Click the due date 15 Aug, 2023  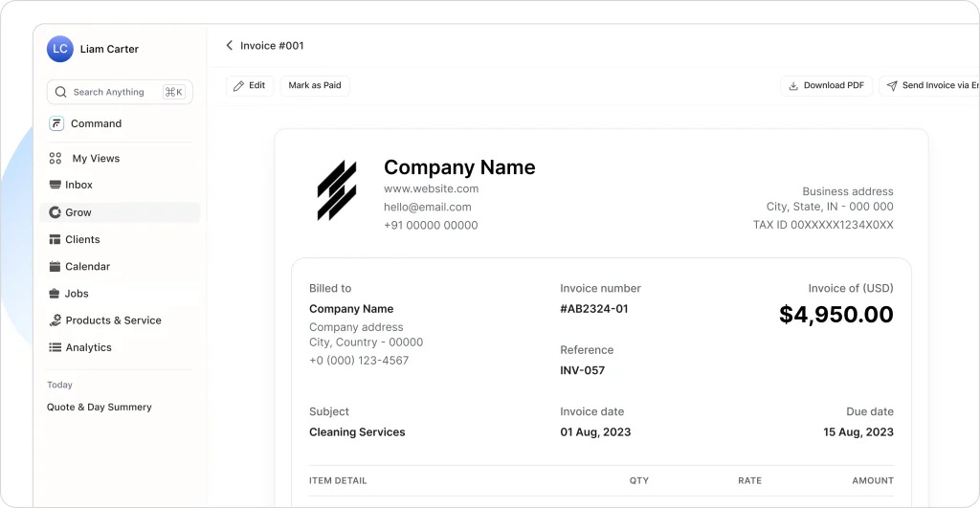tap(858, 431)
